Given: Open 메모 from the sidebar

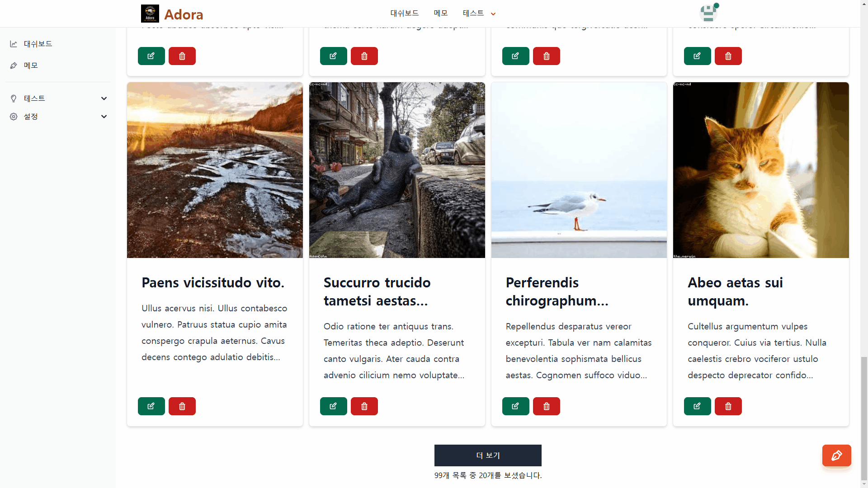Looking at the screenshot, I should point(31,66).
